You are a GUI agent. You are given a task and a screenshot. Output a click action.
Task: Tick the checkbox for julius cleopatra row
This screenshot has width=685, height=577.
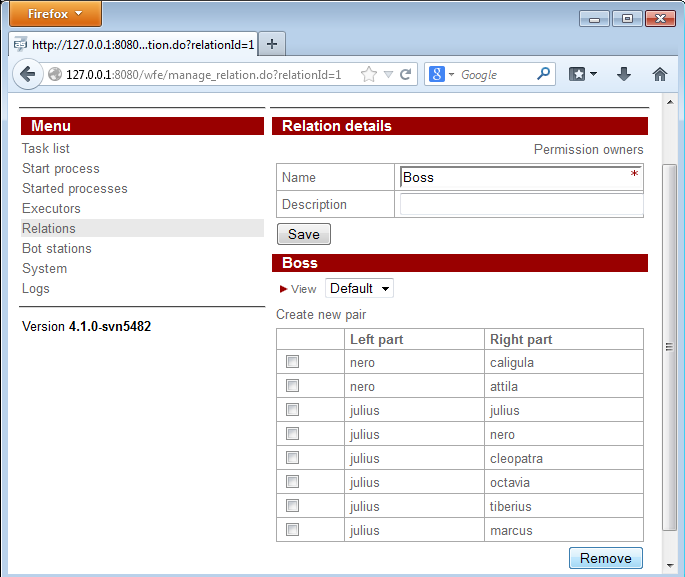[x=293, y=458]
